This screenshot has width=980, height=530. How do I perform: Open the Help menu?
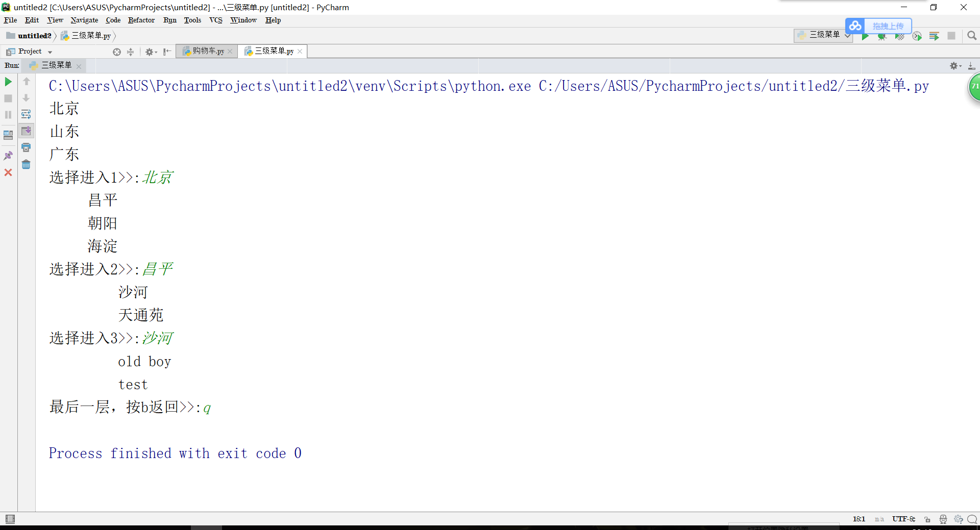pyautogui.click(x=273, y=20)
